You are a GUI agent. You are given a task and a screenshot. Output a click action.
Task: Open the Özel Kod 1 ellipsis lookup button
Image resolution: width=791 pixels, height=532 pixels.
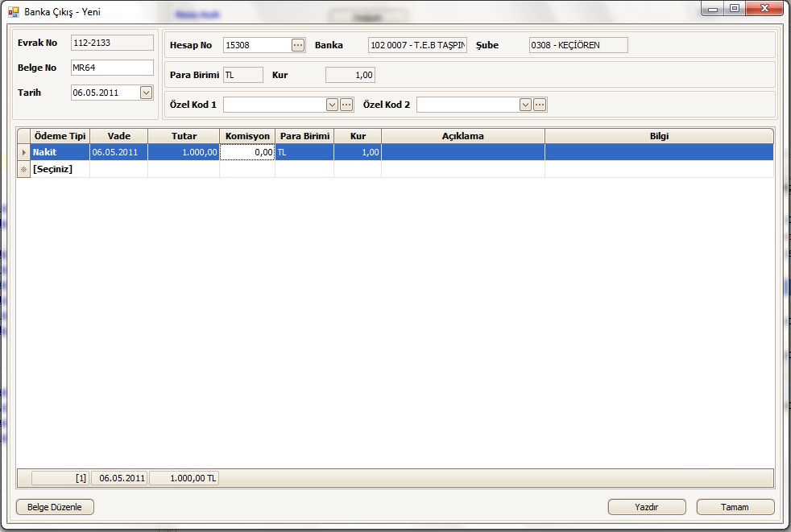point(346,105)
